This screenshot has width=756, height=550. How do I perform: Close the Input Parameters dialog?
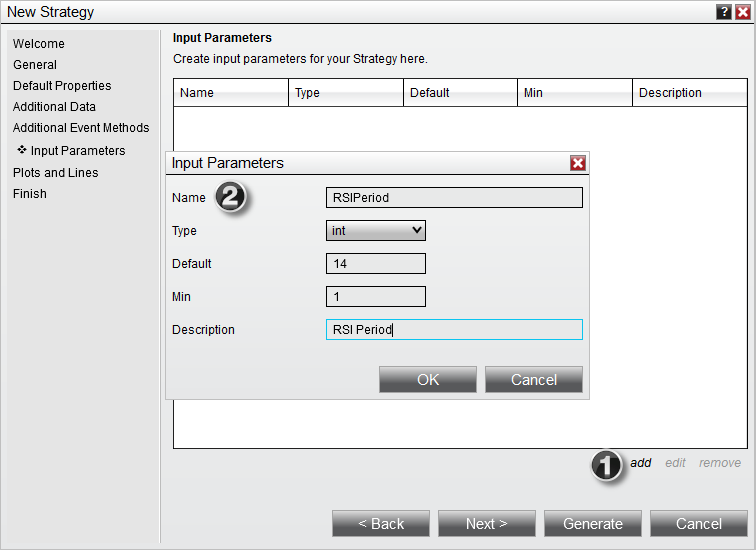pos(578,163)
